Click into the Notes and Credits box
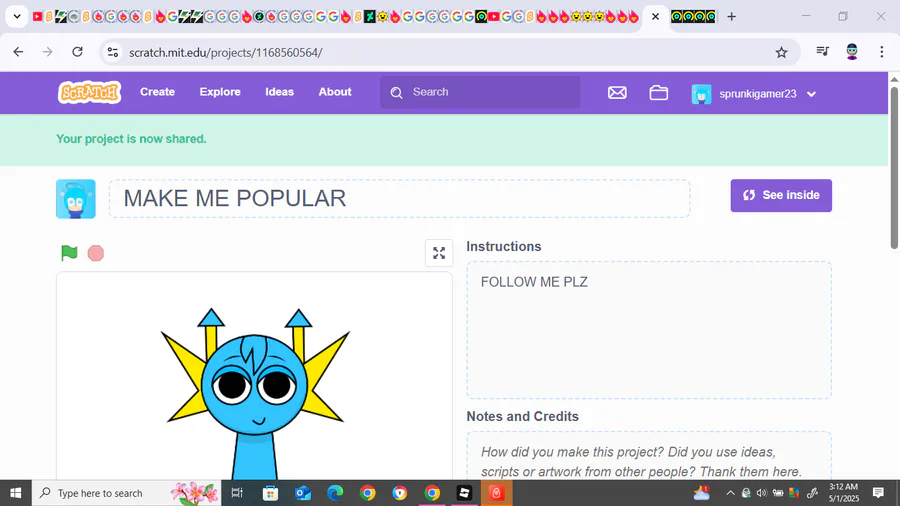Viewport: 900px width, 506px height. [x=649, y=456]
